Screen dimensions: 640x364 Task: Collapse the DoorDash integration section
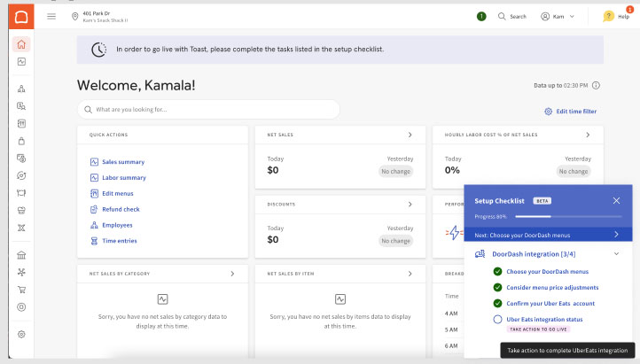(616, 253)
